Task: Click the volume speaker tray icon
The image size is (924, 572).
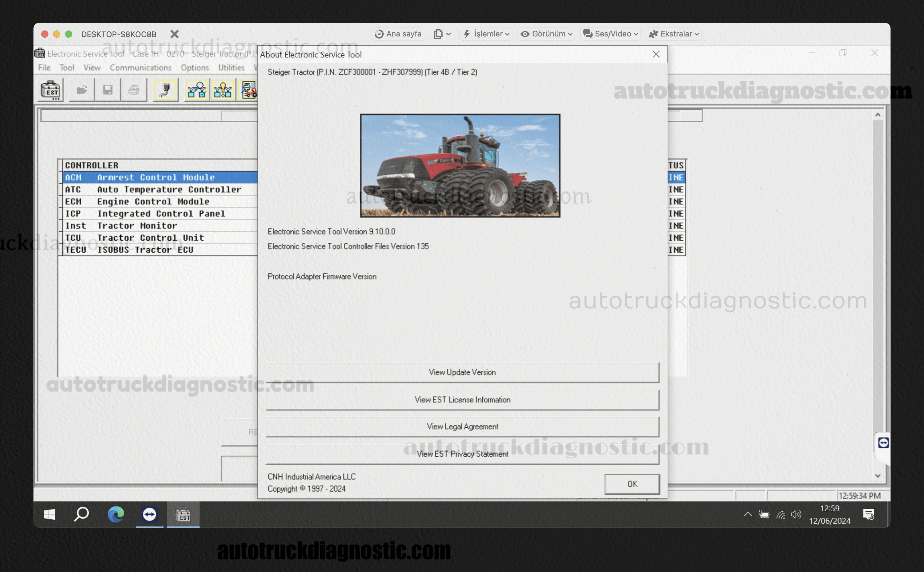Action: pyautogui.click(x=796, y=515)
